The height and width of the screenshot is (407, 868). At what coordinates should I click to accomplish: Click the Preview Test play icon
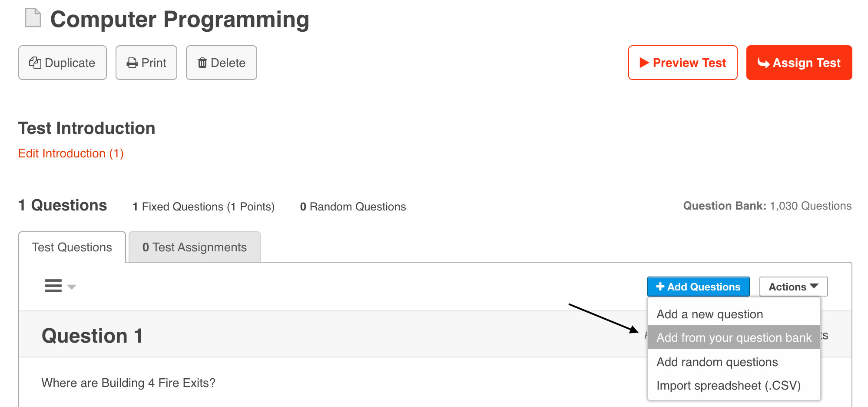644,63
